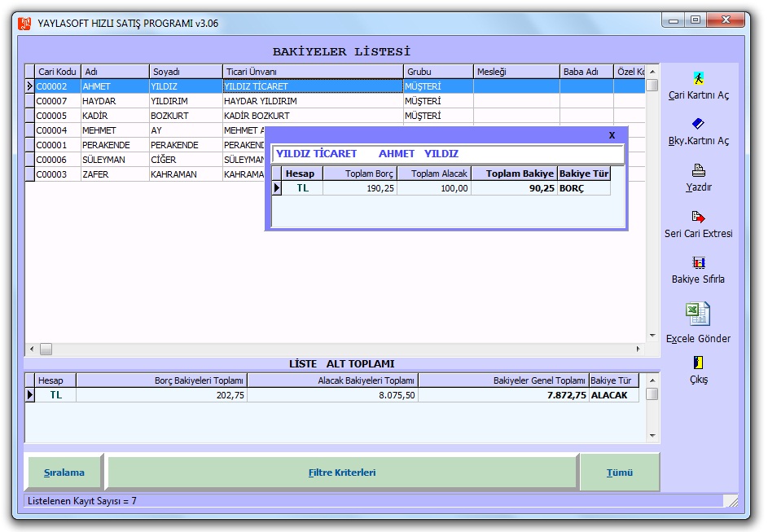The height and width of the screenshot is (532, 768).
Task: Click the Hesap header in popup
Action: pos(302,174)
